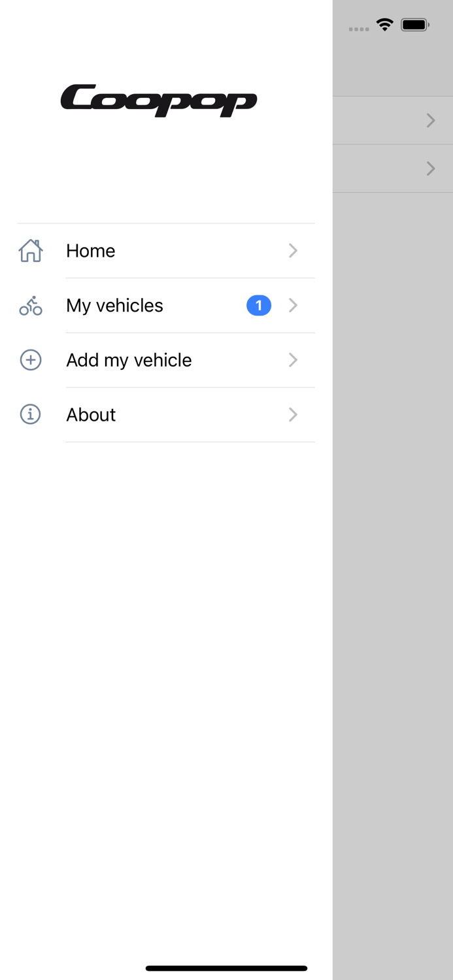
Task: Tap the upper chevron in the dimmed background
Action: [x=430, y=120]
